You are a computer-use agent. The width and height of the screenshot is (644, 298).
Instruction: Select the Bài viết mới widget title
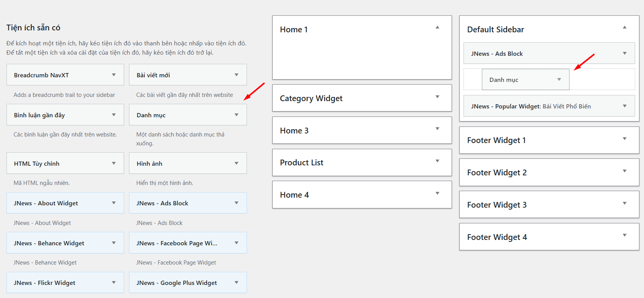point(153,75)
